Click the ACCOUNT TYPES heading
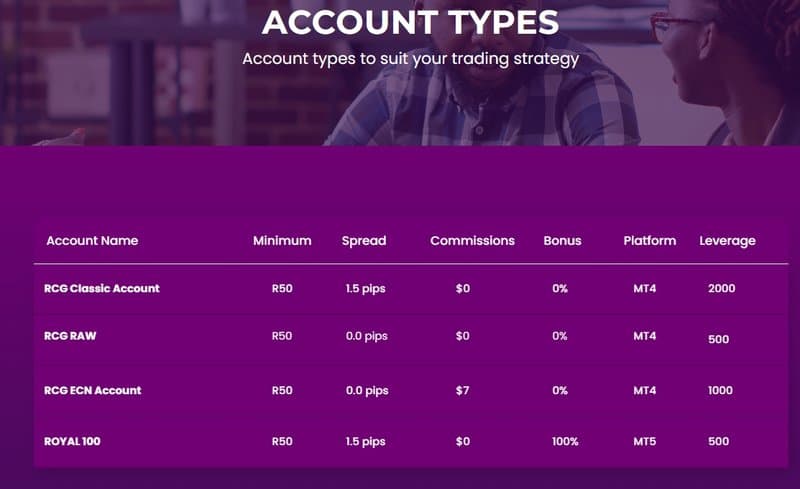 [x=411, y=22]
